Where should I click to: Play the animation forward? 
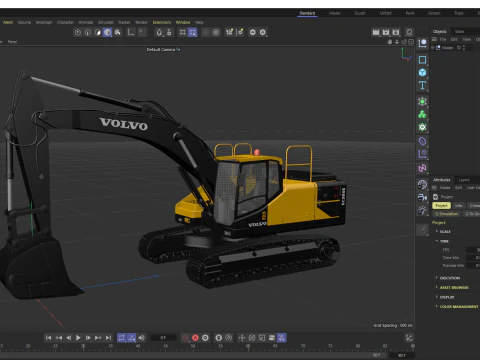[78, 338]
